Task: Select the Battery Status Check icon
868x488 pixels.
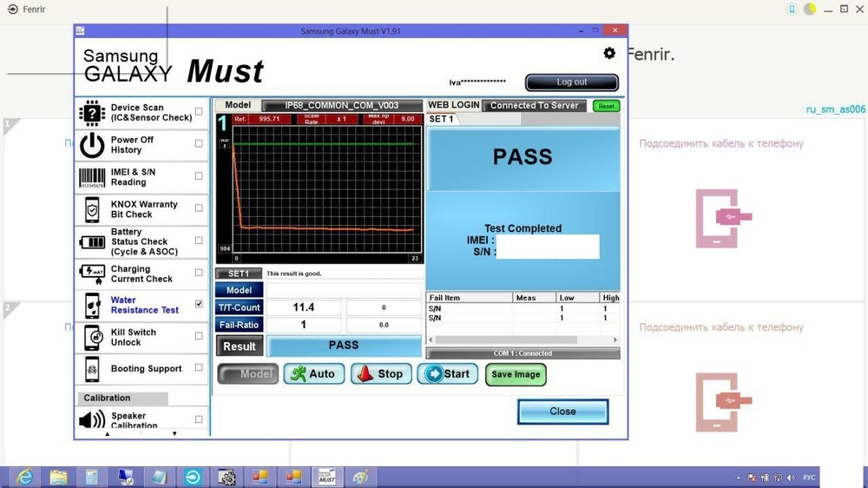Action: 92,242
